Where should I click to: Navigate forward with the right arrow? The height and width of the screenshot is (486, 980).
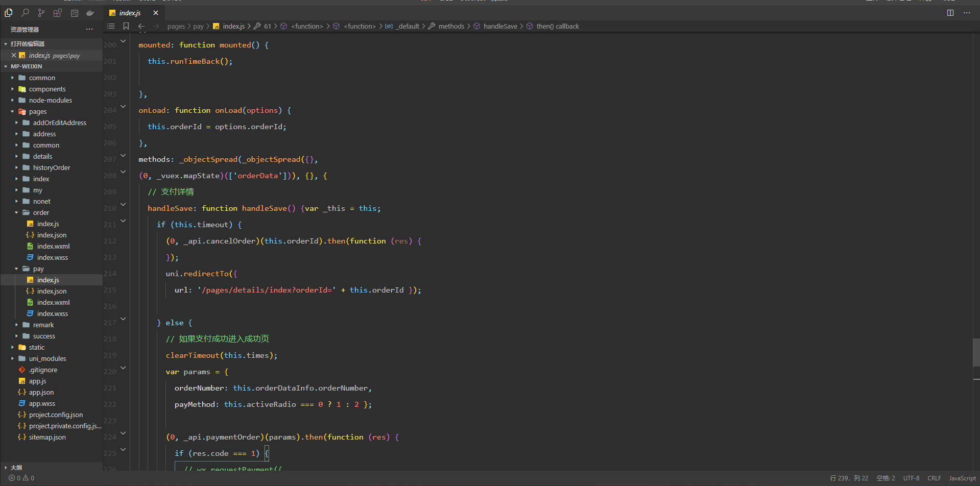(x=156, y=26)
